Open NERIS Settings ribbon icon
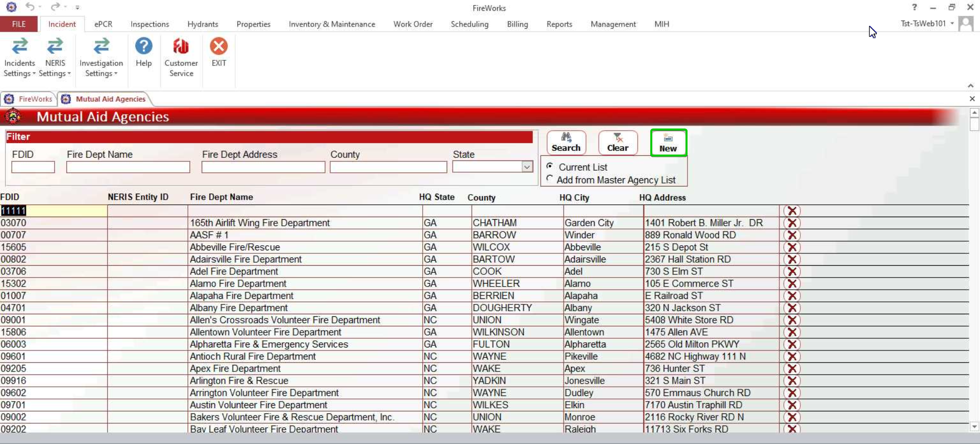Screen dimensions: 980x444 pyautogui.click(x=55, y=57)
